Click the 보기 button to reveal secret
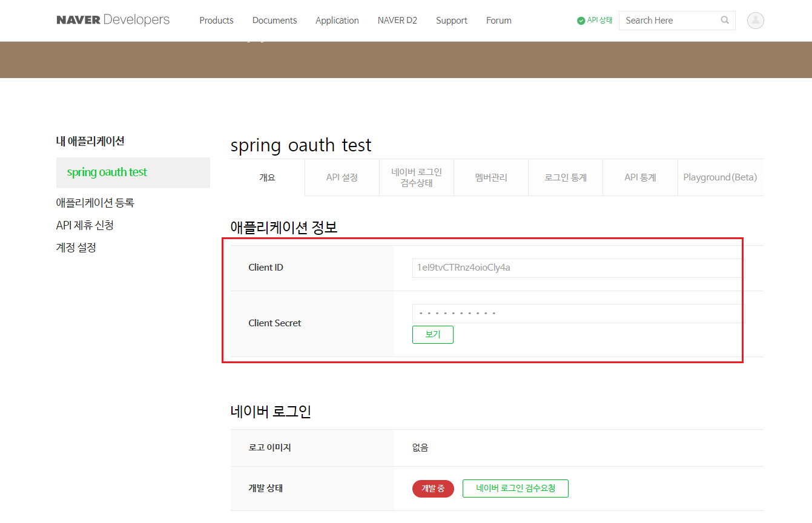Viewport: 812px width, 523px height. pyautogui.click(x=433, y=335)
